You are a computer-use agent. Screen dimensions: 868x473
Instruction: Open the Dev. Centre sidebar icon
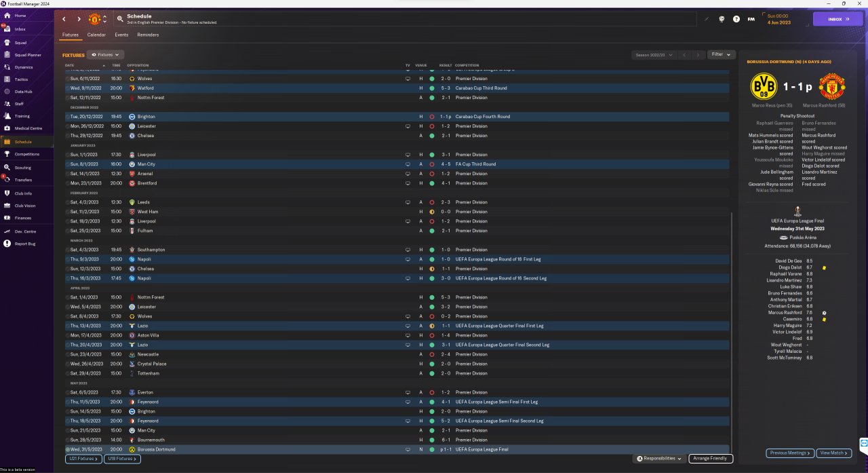[7, 231]
